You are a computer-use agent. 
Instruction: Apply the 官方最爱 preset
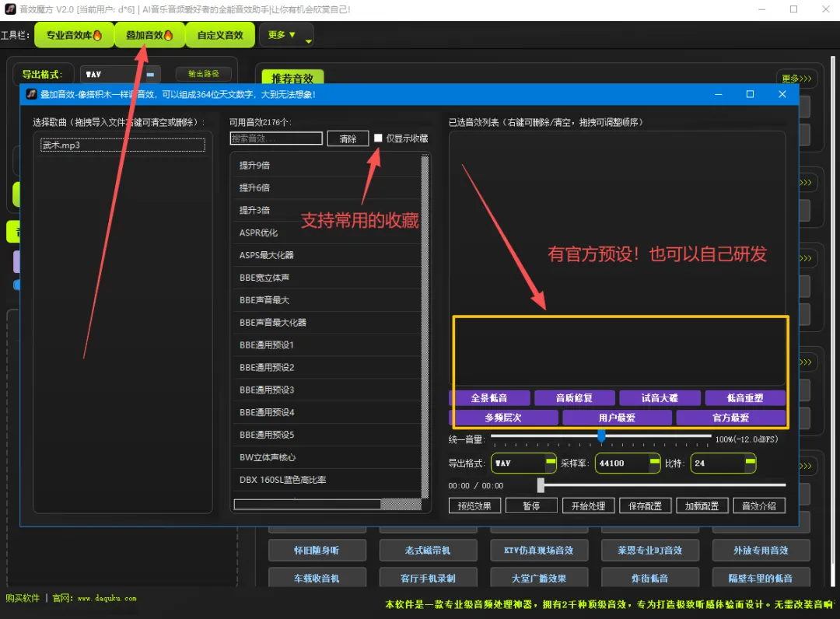click(x=731, y=418)
